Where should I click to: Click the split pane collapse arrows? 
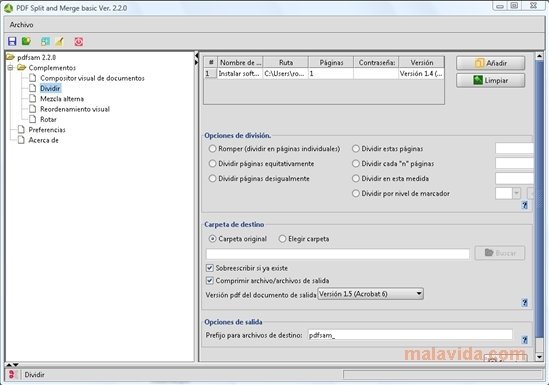[x=196, y=59]
